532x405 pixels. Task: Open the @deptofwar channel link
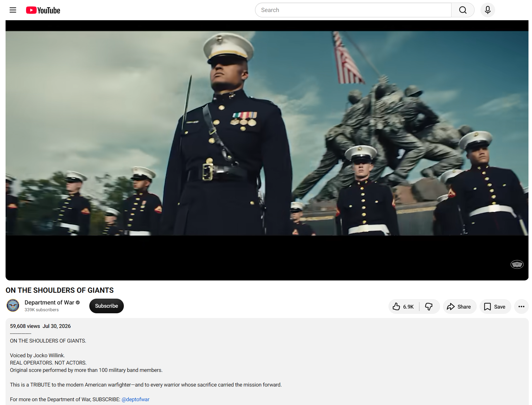click(x=136, y=399)
